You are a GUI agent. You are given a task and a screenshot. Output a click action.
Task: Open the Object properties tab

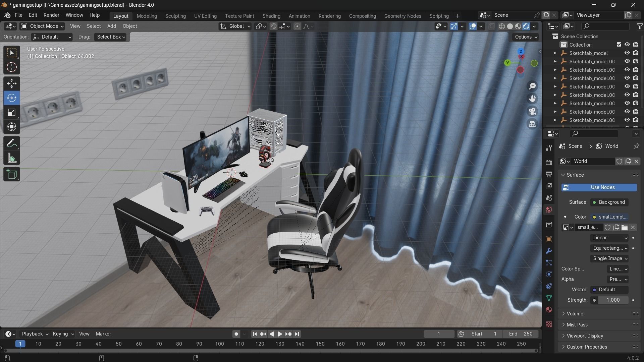coord(549,239)
